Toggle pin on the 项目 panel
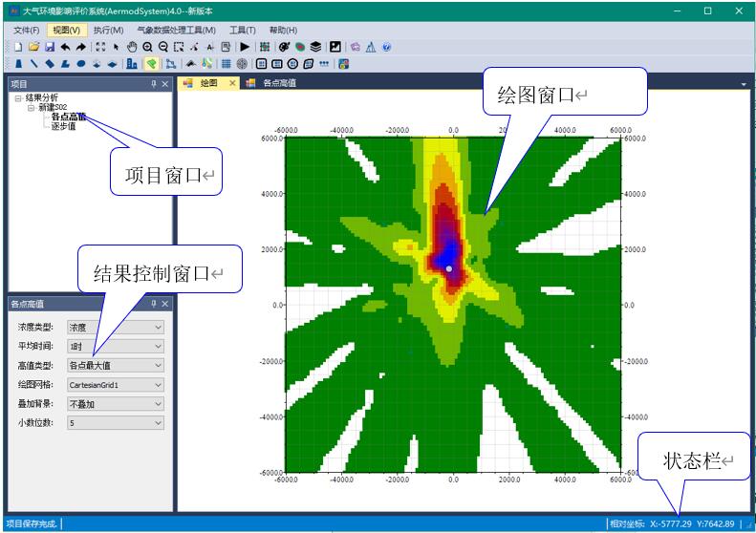The width and height of the screenshot is (756, 533). tap(153, 84)
